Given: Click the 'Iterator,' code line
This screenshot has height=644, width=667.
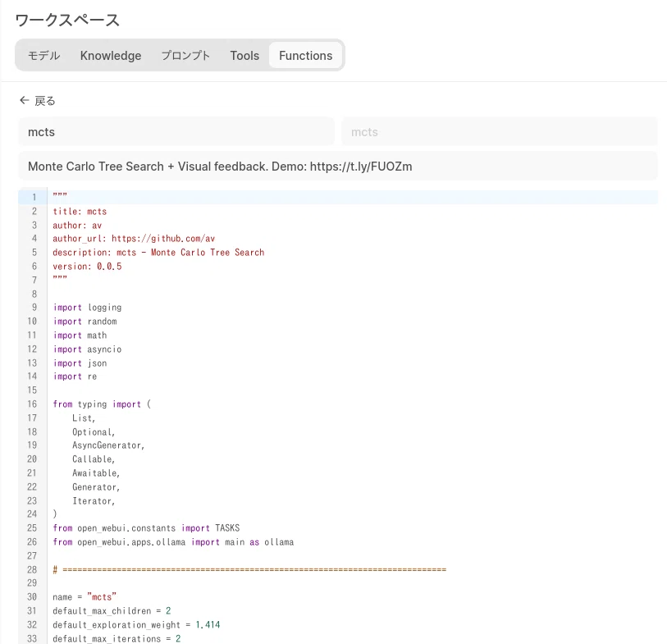Looking at the screenshot, I should (x=94, y=501).
